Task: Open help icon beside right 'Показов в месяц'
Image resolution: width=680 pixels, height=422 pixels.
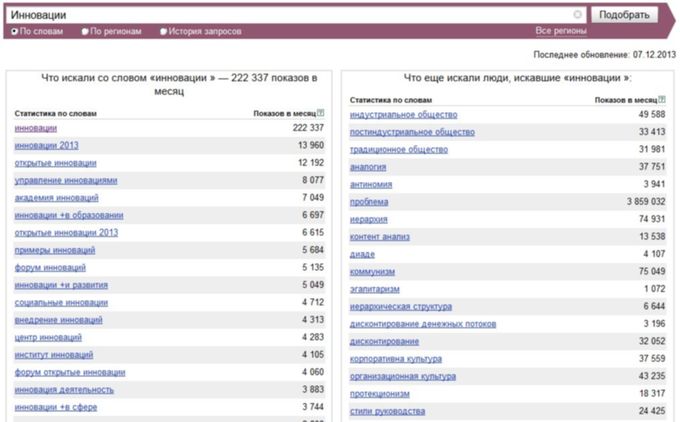Action: 662,99
